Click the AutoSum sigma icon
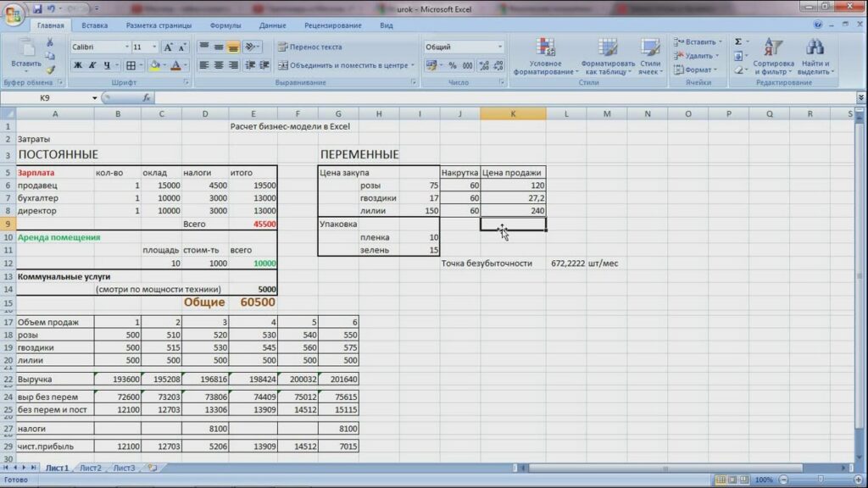This screenshot has width=868, height=488. 738,42
